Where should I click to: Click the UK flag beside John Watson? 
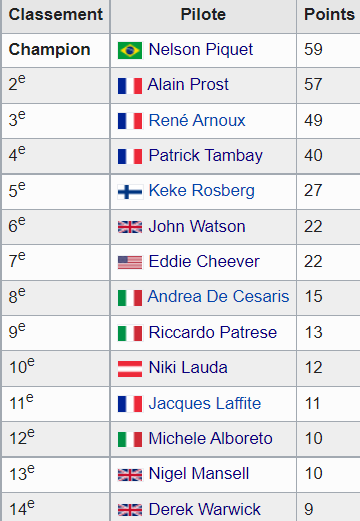tap(130, 227)
